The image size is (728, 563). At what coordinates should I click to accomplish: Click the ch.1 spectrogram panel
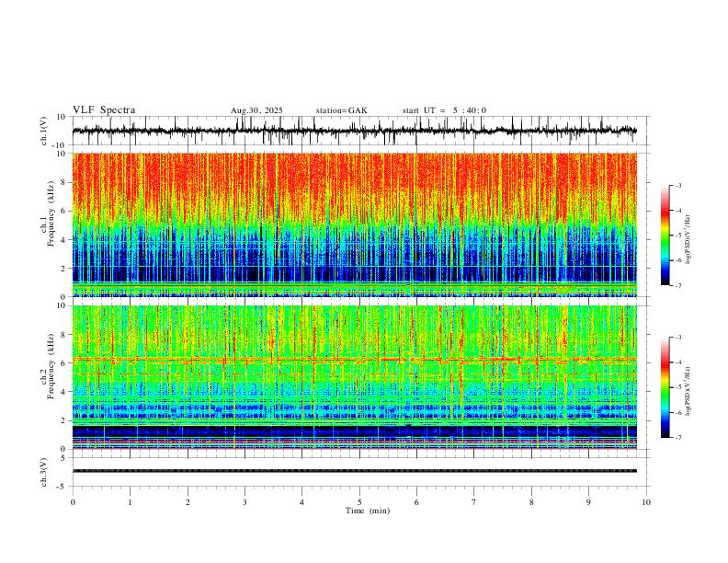pyautogui.click(x=355, y=224)
